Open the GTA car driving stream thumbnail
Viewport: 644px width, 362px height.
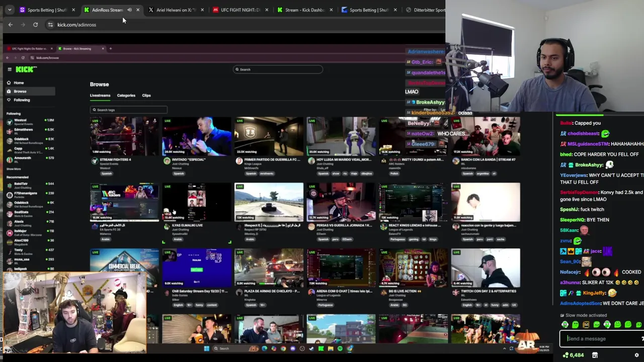[269, 202]
